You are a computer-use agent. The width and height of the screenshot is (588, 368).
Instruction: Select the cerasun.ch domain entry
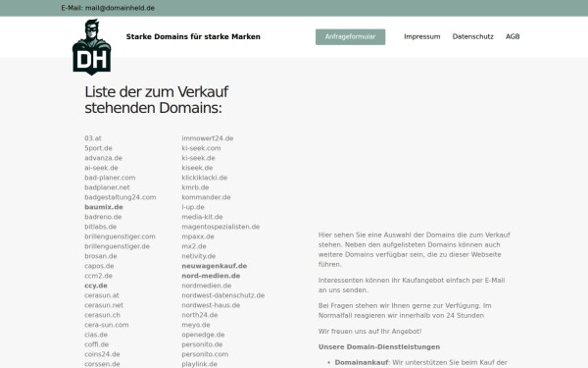(102, 315)
